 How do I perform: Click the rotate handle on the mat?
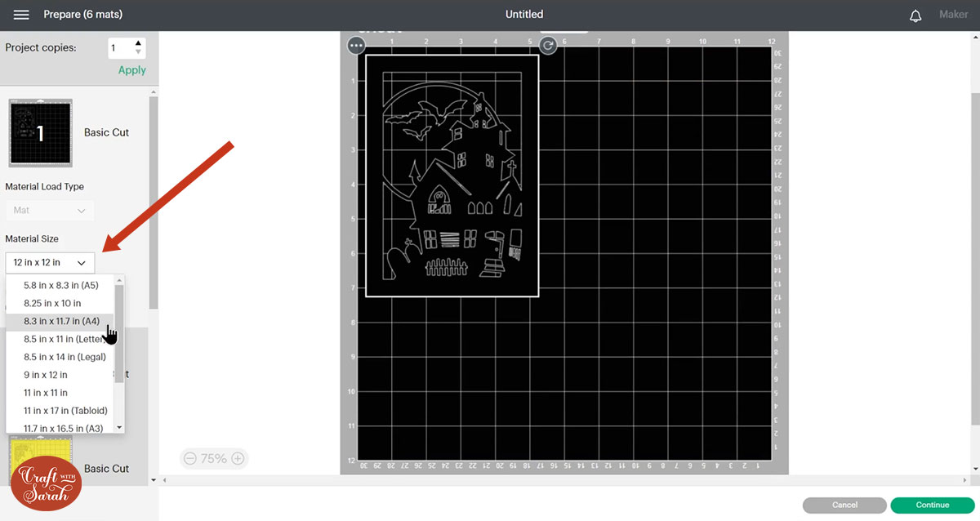tap(548, 46)
